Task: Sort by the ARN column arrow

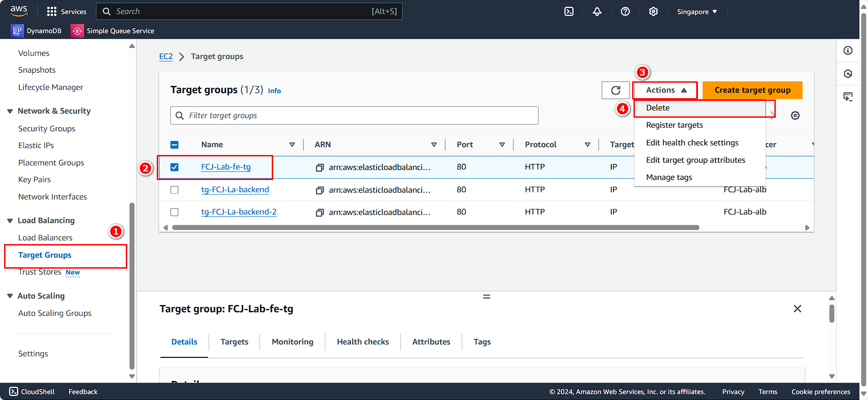Action: tap(434, 145)
